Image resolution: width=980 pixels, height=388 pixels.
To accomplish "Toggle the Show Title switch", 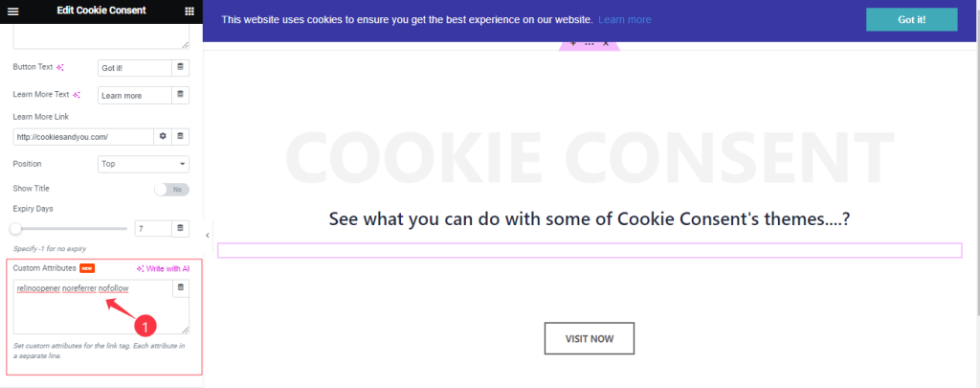I will [x=171, y=189].
